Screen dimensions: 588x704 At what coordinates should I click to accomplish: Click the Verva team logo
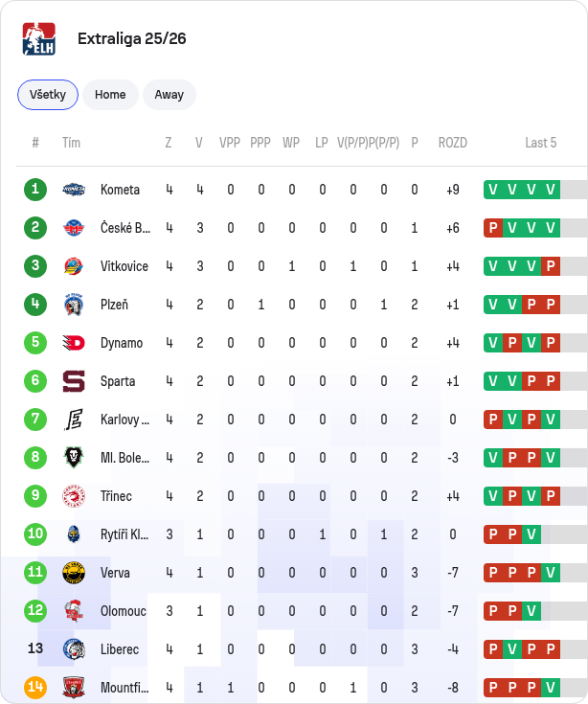pos(74,573)
